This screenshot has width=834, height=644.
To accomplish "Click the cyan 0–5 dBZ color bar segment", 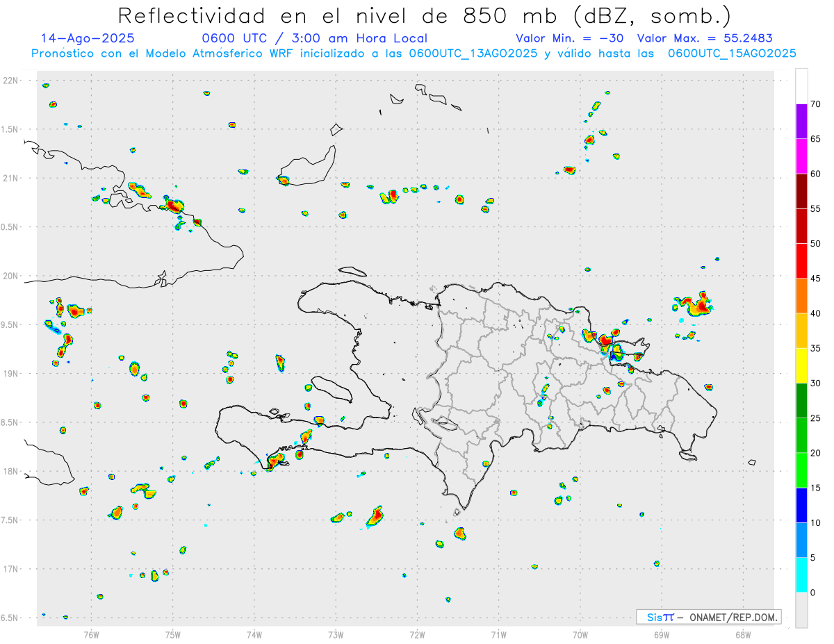I will (801, 575).
